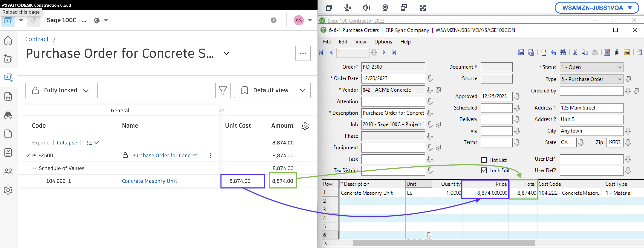644x248 pixels.
Task: Jump to last record arrow
Action: point(394,52)
